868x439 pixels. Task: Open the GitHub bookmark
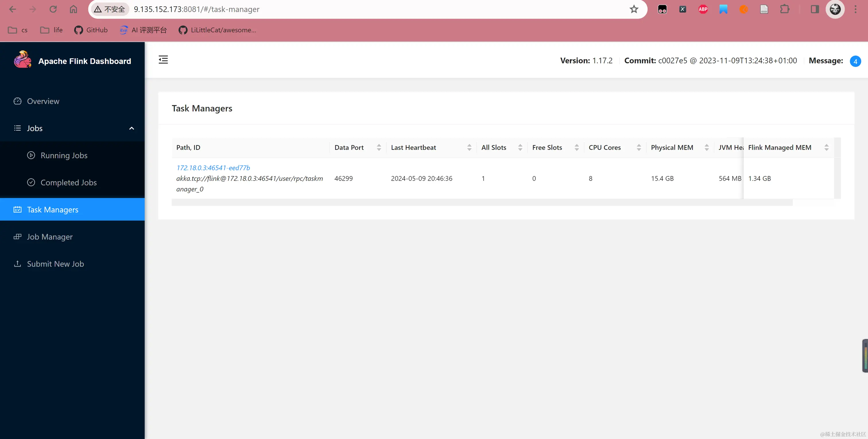91,30
